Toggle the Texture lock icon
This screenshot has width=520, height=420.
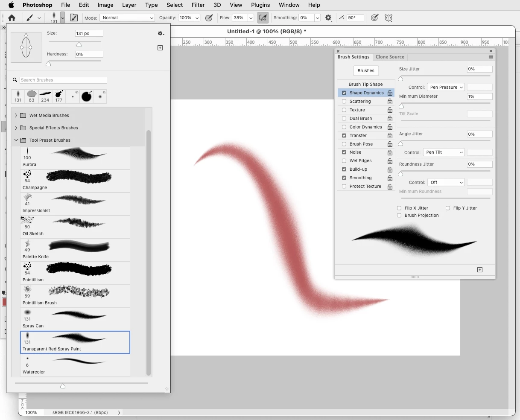(390, 110)
